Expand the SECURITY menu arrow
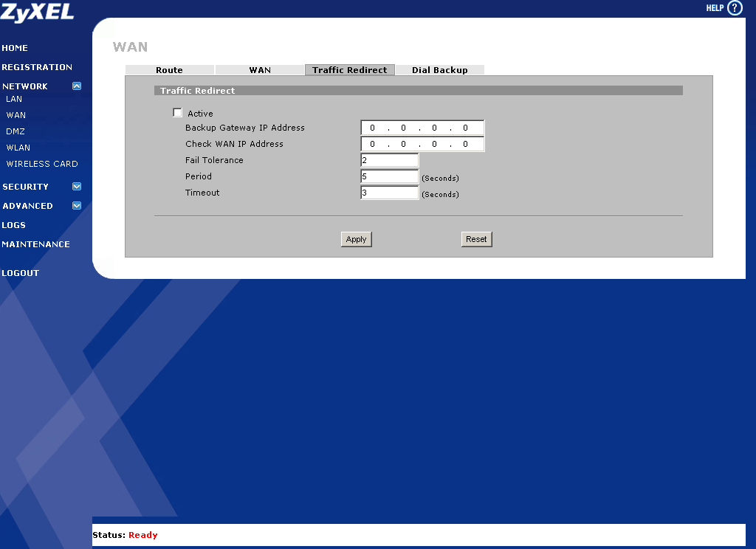 [77, 186]
